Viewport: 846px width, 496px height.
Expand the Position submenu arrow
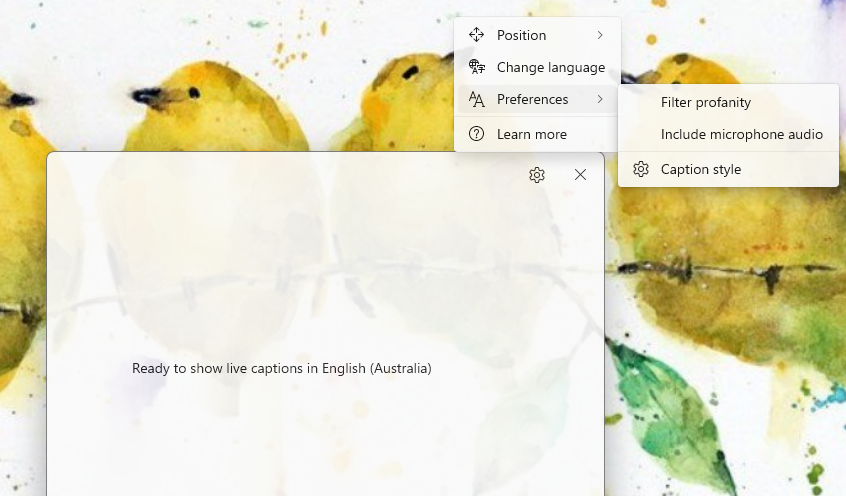(600, 35)
